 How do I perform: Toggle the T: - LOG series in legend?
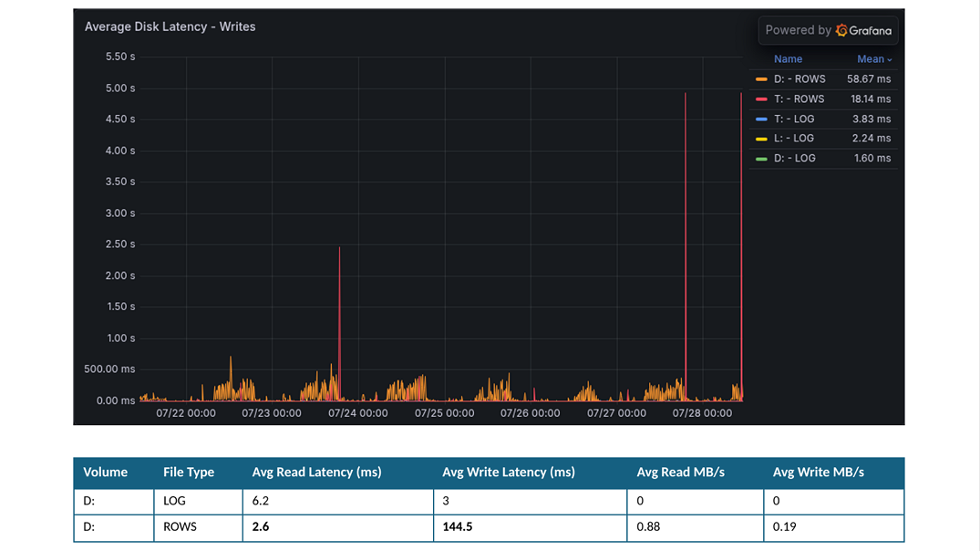point(794,119)
